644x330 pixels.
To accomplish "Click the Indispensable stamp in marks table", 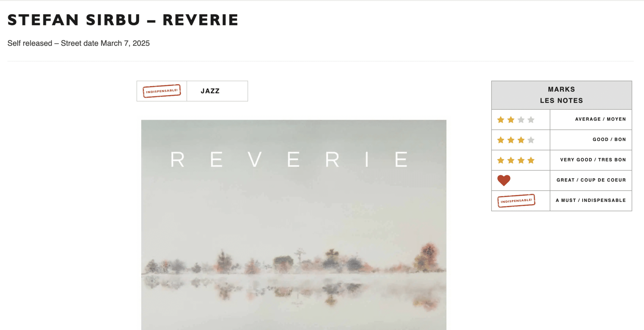I will [516, 201].
